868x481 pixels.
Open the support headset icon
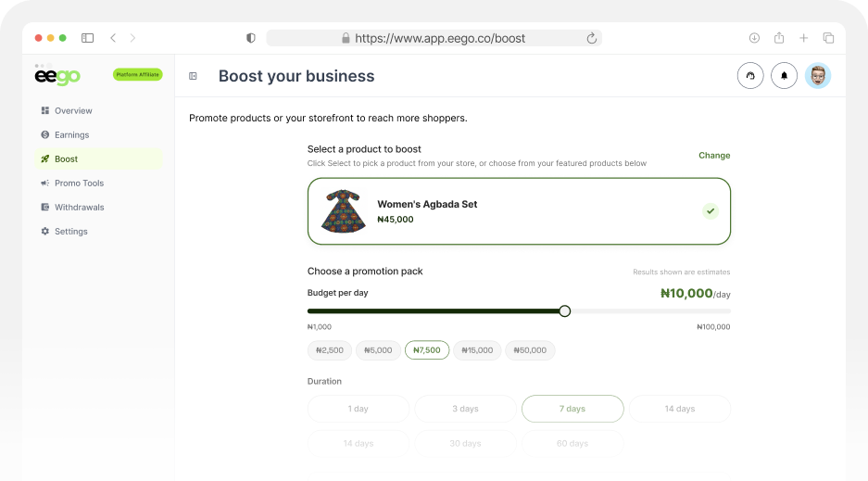750,76
